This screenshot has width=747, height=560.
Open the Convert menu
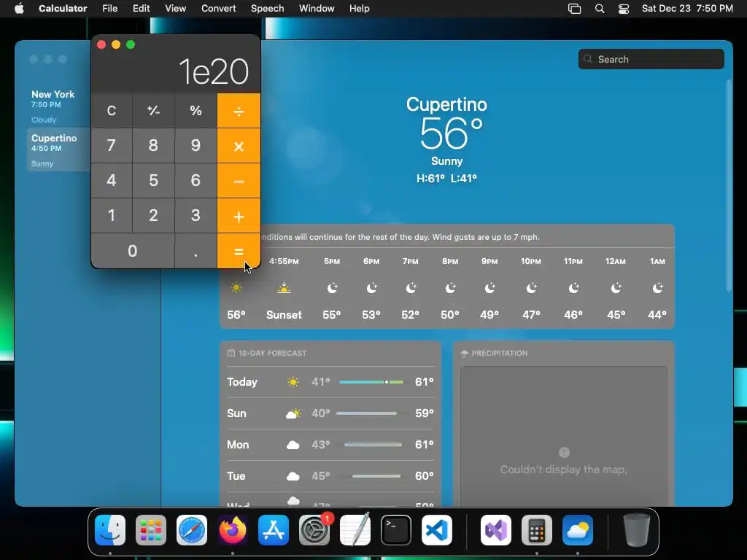(x=218, y=9)
